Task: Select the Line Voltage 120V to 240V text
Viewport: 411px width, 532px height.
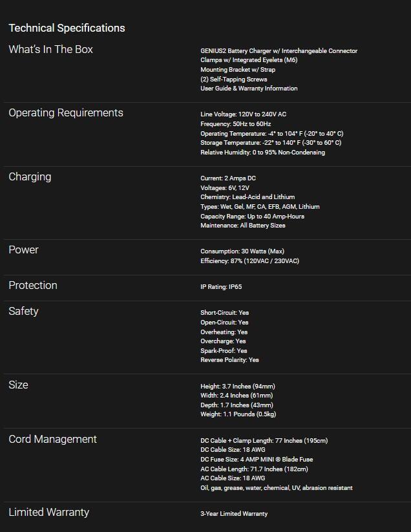Action: (243, 114)
